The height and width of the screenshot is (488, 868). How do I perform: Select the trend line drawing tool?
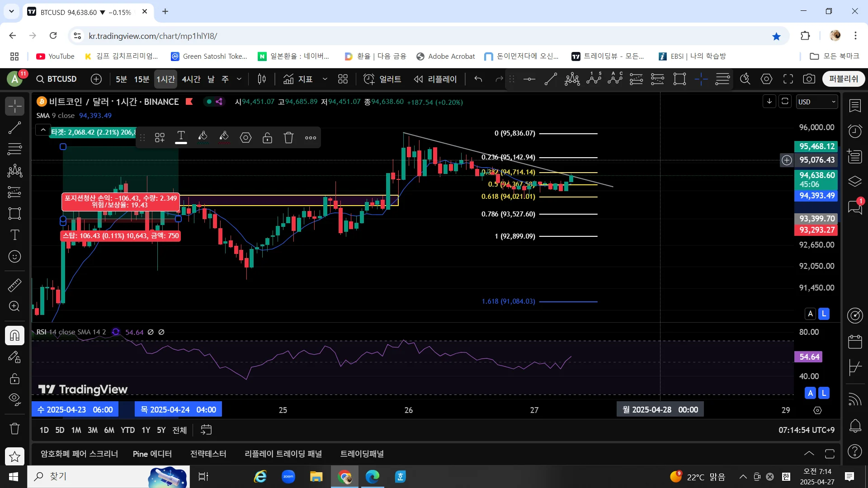pos(14,128)
